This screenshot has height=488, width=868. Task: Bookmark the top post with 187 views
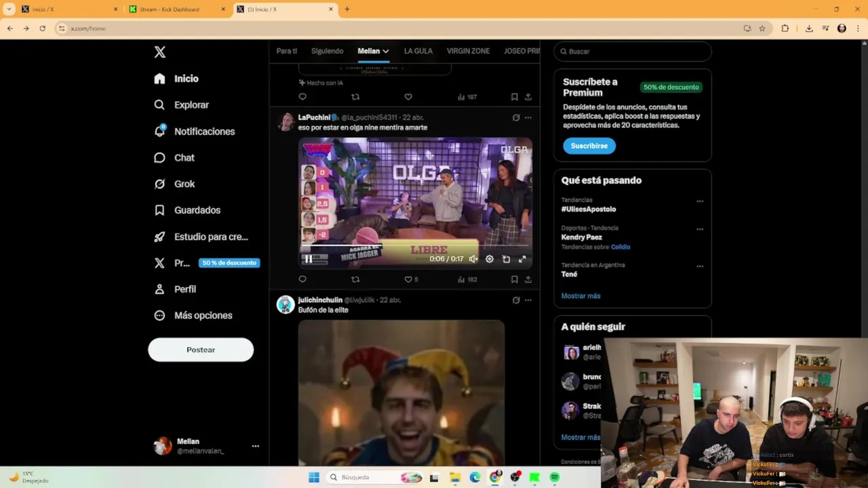click(x=514, y=97)
